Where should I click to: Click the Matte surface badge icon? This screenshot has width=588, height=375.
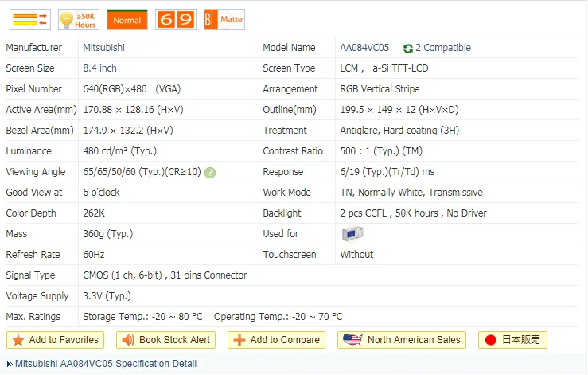(224, 20)
